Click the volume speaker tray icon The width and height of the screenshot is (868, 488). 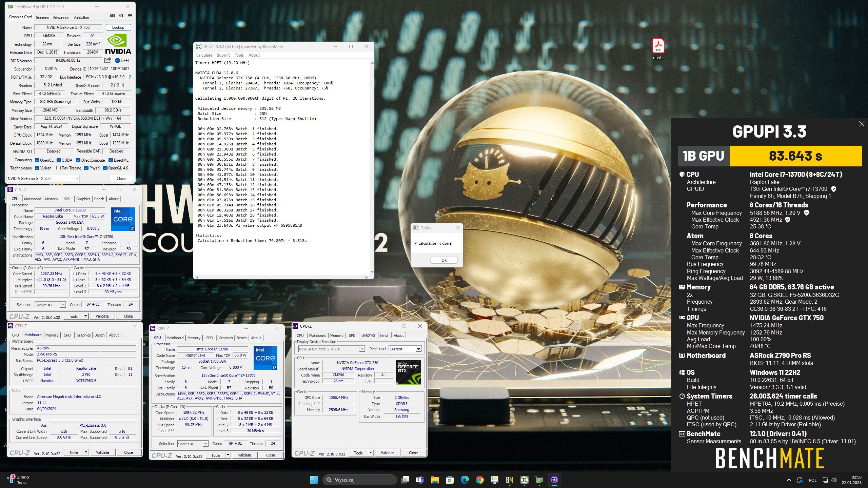click(834, 480)
